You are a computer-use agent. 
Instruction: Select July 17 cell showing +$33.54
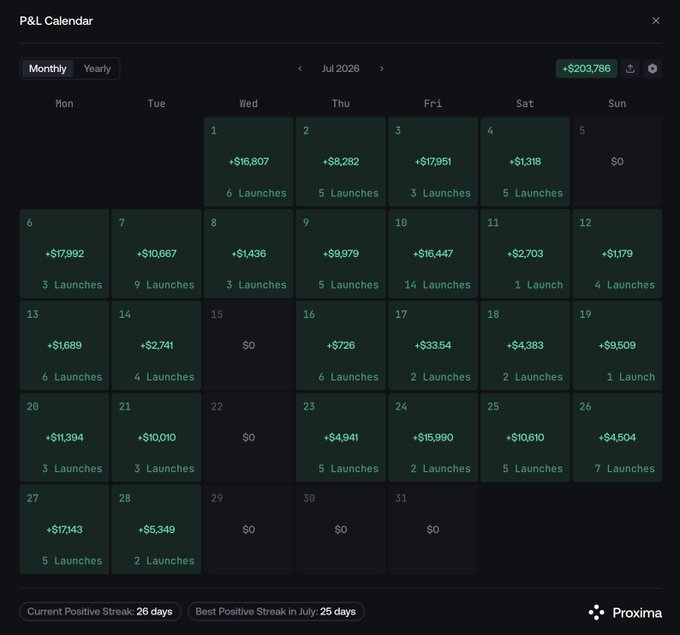(x=433, y=346)
